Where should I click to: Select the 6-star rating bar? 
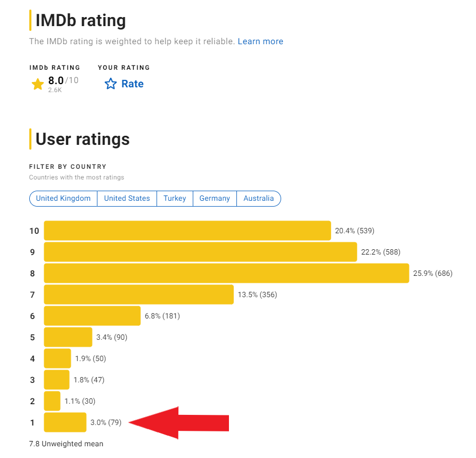(x=92, y=316)
